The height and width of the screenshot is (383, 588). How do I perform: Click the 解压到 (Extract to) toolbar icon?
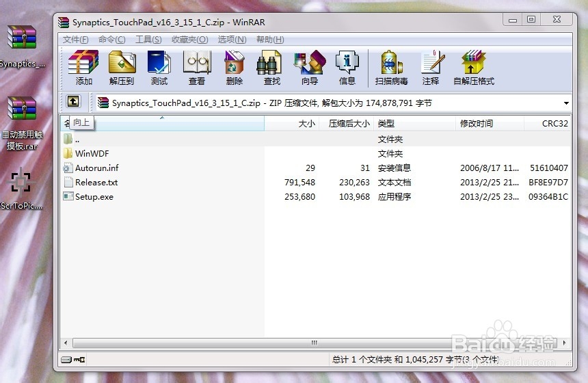coord(122,62)
